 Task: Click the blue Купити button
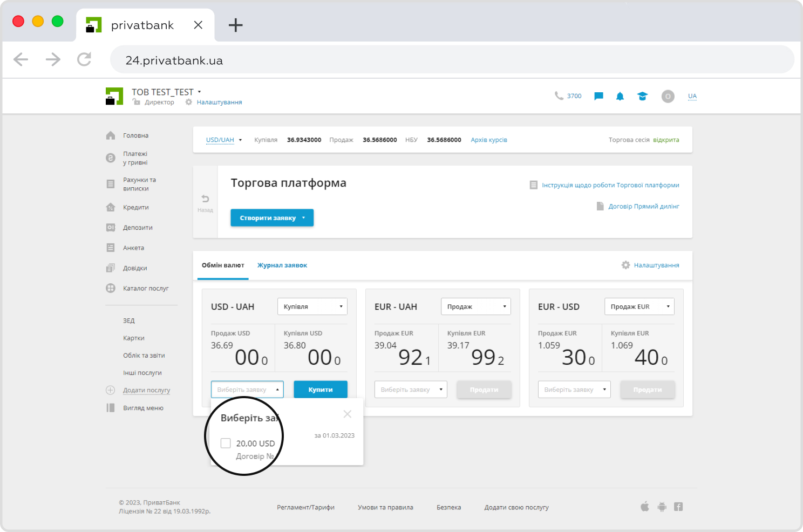[x=320, y=390]
